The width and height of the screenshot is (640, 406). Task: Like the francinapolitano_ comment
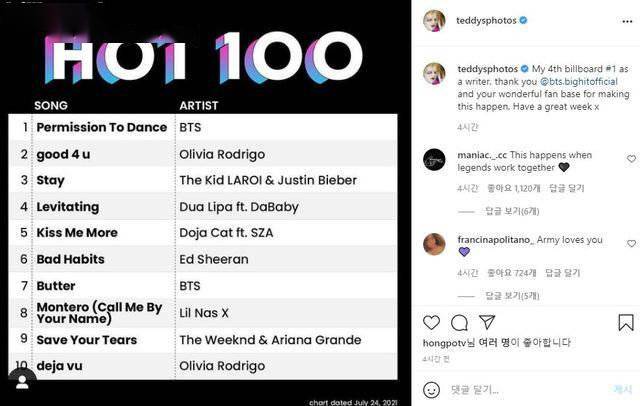[x=631, y=243]
